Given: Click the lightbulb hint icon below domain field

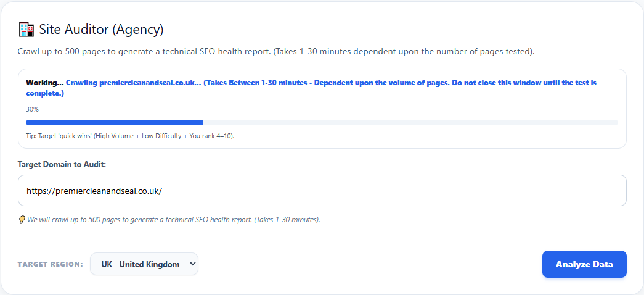Looking at the screenshot, I should tap(22, 220).
